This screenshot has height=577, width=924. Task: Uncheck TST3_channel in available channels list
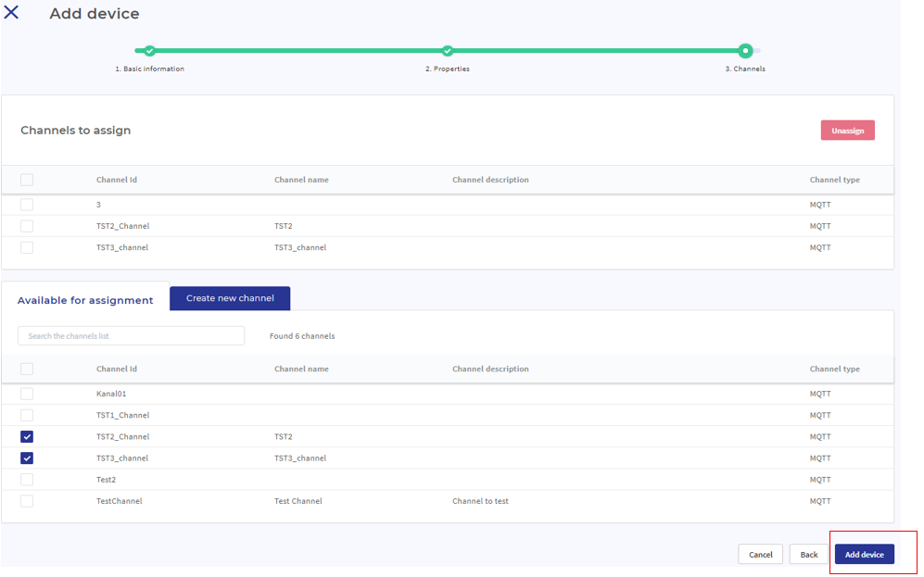coord(27,458)
